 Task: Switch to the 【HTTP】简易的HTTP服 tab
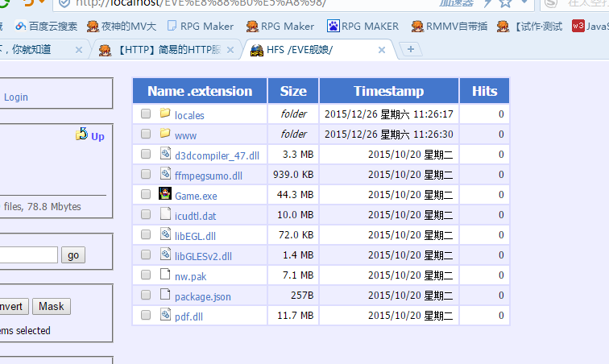(167, 50)
